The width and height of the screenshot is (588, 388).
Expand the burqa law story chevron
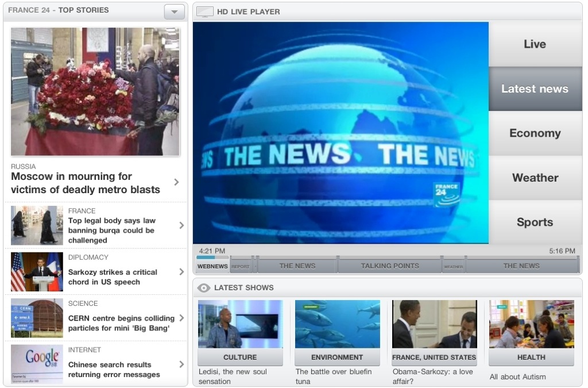pos(181,225)
